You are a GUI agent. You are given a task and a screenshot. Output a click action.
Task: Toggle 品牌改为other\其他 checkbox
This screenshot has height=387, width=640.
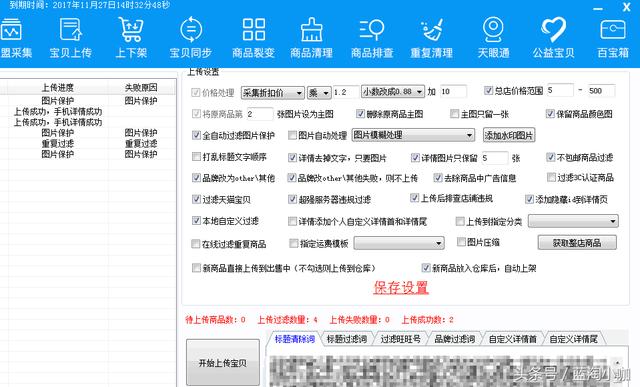(x=196, y=178)
